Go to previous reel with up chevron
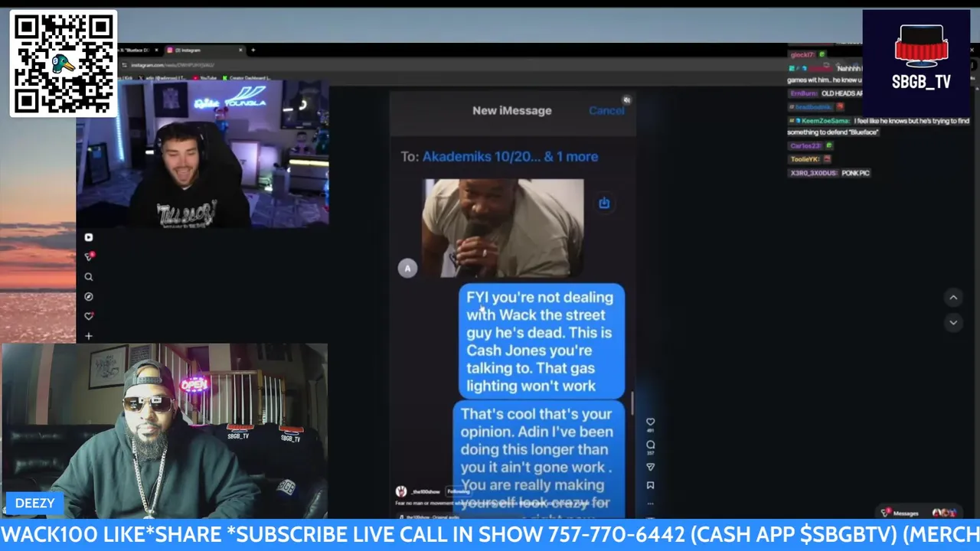The image size is (980, 551). coord(953,298)
